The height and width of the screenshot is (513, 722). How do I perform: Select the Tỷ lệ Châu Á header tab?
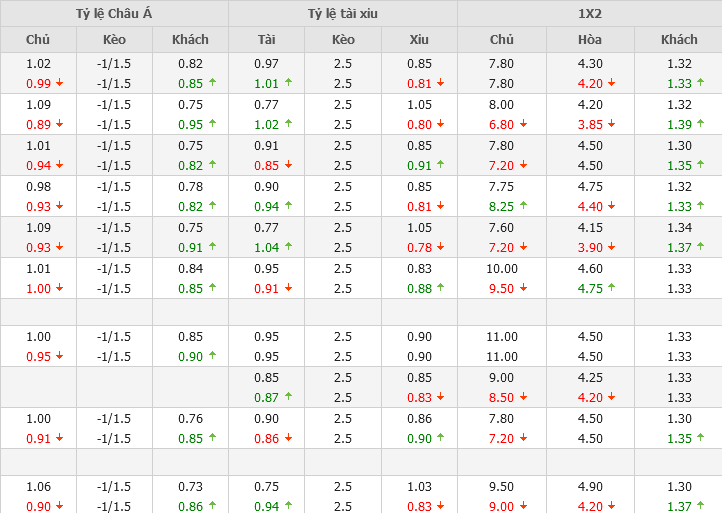pyautogui.click(x=114, y=14)
